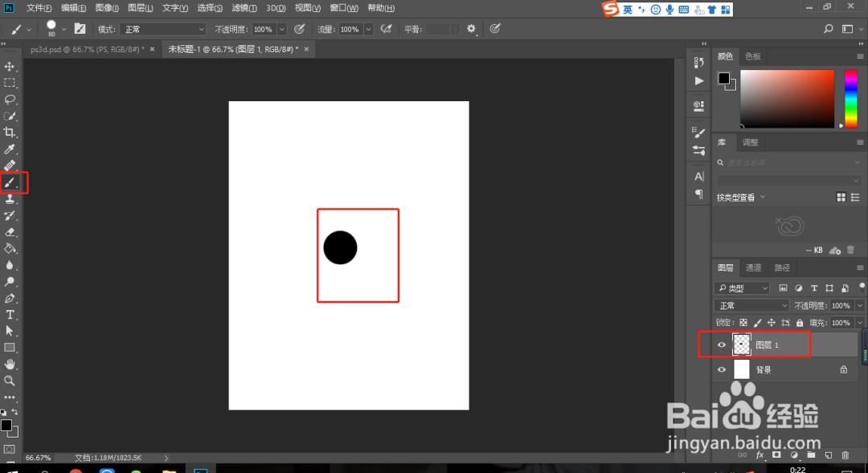Image resolution: width=868 pixels, height=473 pixels.
Task: Select the Move tool
Action: [x=10, y=67]
